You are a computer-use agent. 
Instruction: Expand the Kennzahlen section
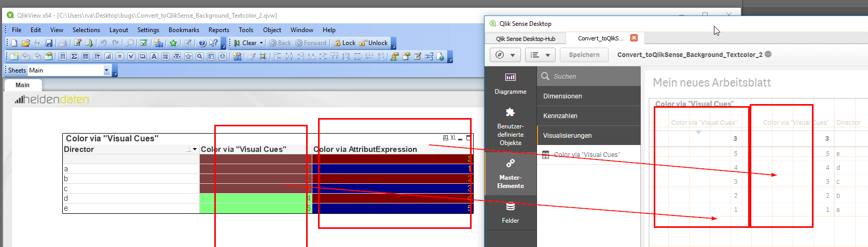(589, 116)
